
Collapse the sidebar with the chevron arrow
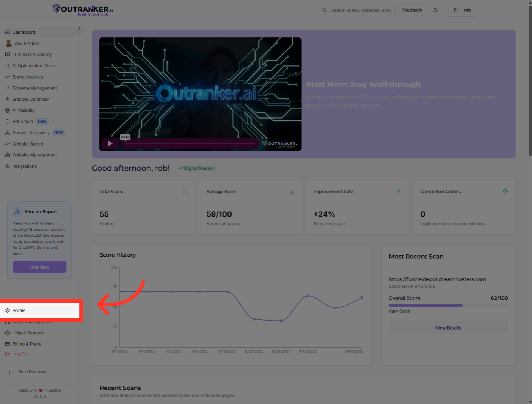click(79, 28)
